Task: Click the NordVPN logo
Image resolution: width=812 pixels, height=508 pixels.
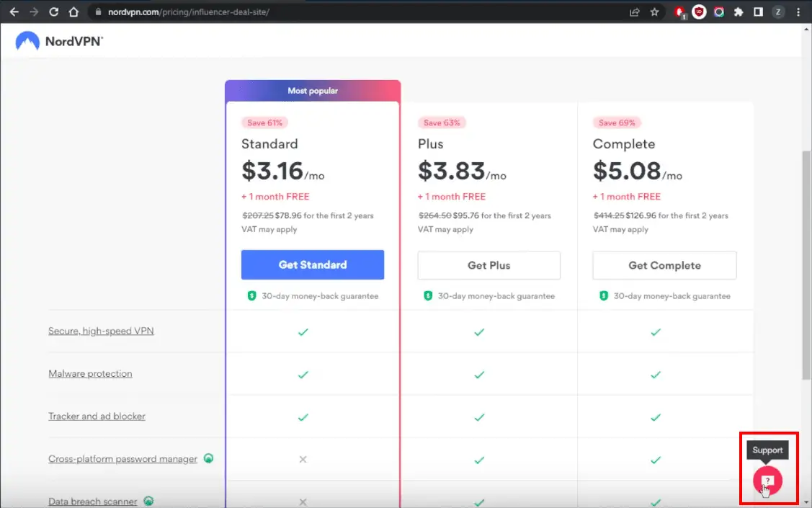Action: [59, 41]
